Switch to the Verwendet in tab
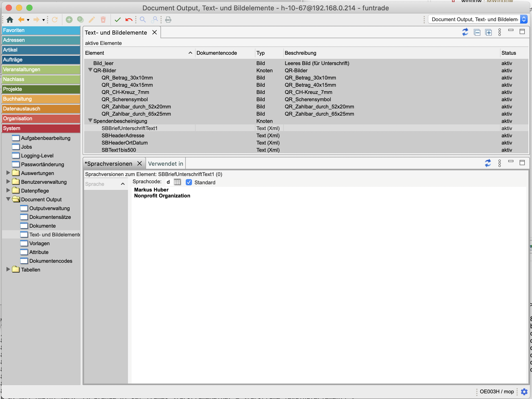The height and width of the screenshot is (399, 532). (166, 164)
